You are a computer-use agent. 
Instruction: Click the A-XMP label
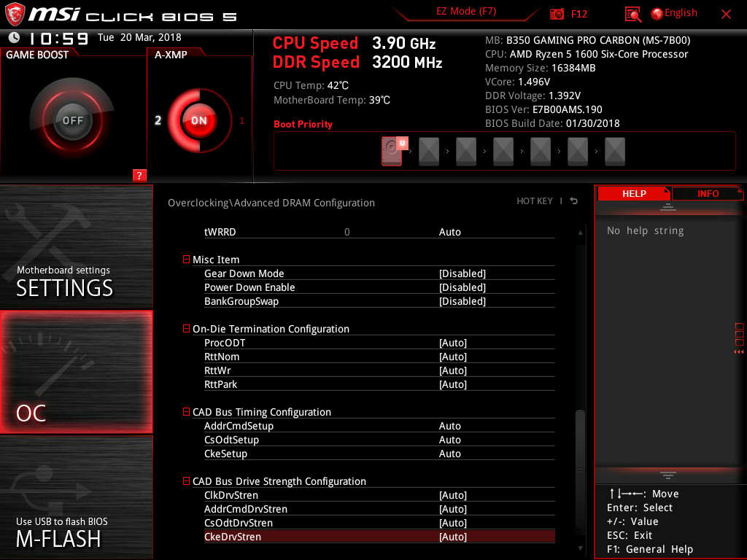pyautogui.click(x=171, y=55)
